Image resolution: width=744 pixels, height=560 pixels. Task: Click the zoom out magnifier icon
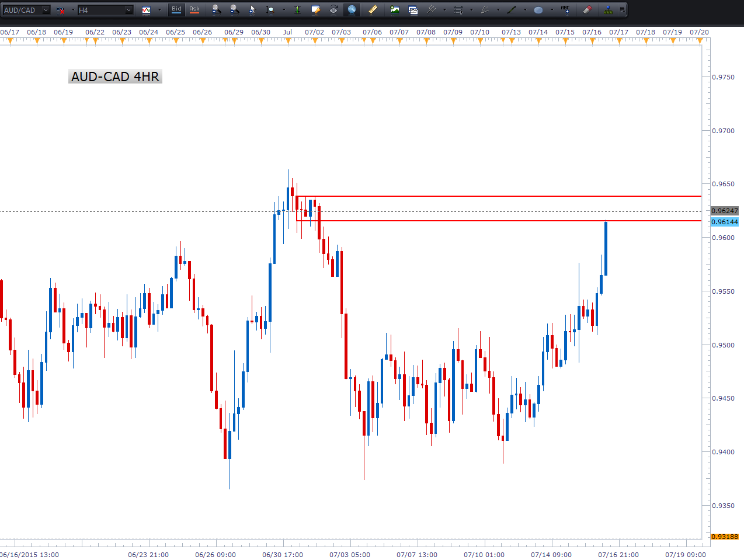pyautogui.click(x=234, y=10)
